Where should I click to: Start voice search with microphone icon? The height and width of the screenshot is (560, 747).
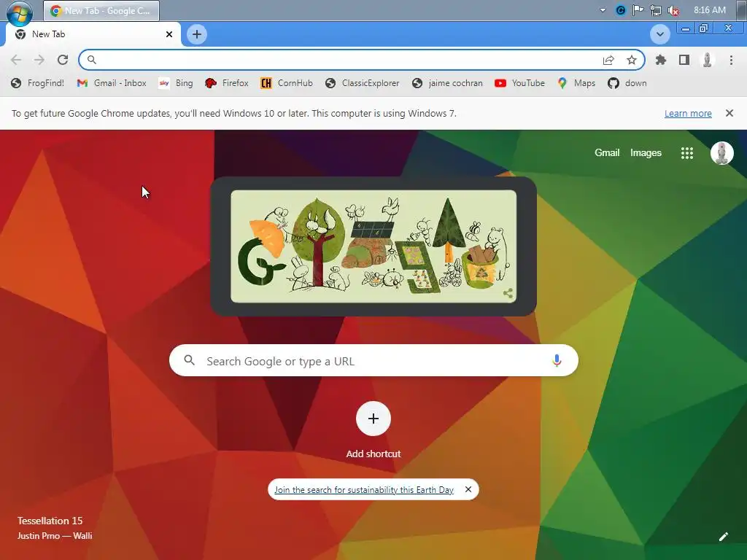(557, 360)
